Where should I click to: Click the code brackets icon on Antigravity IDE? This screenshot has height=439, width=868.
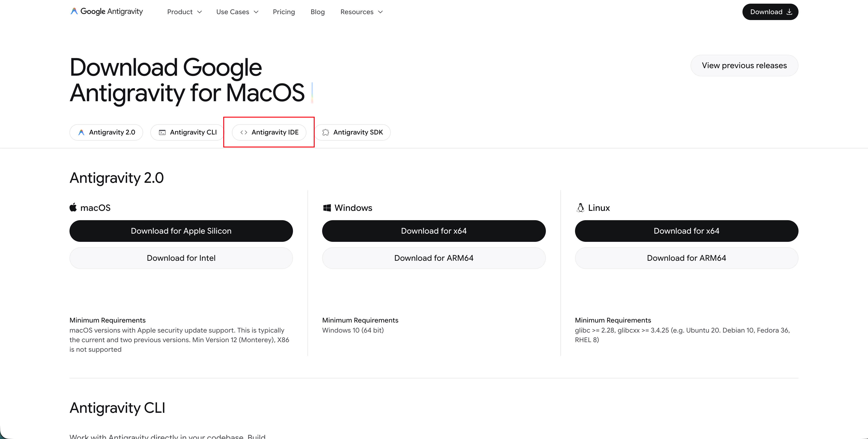pos(244,132)
